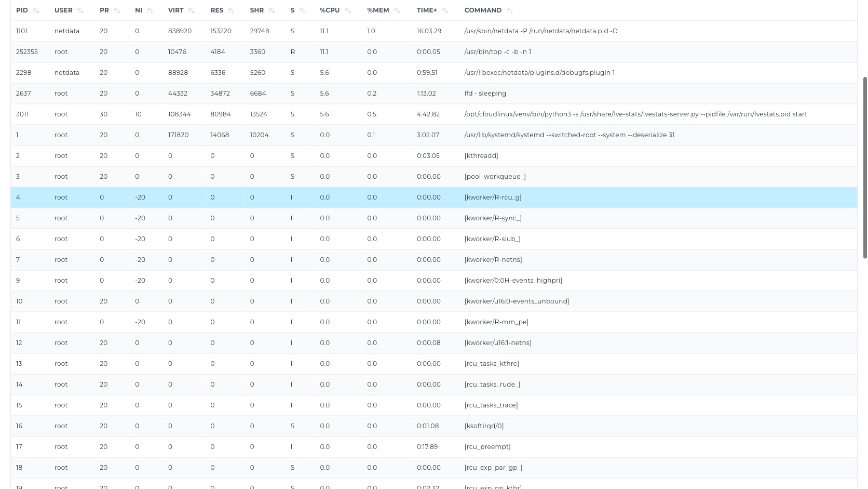Select the debugfs.plugin command row text
Image resolution: width=868 pixels, height=489 pixels.
click(x=539, y=73)
